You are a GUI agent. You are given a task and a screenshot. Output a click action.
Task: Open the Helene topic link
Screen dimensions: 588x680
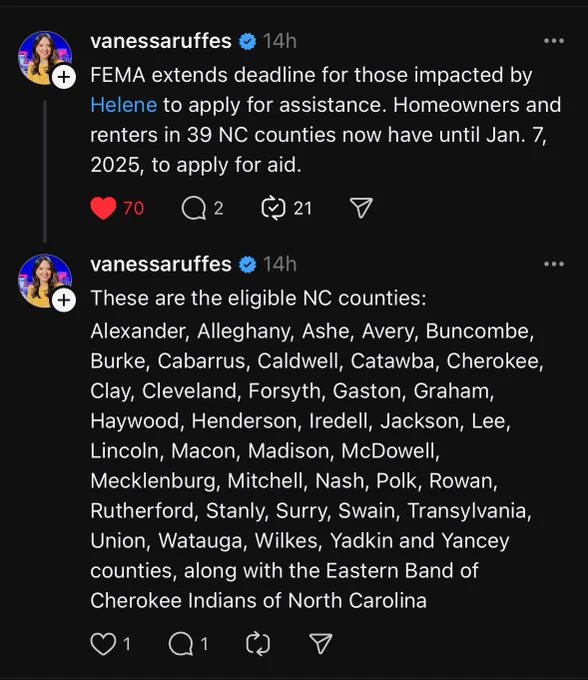(124, 105)
